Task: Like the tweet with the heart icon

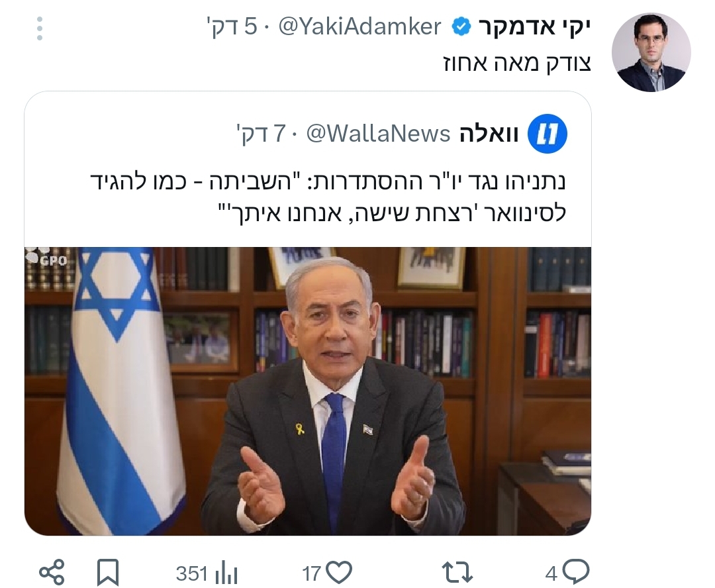Action: click(x=339, y=572)
